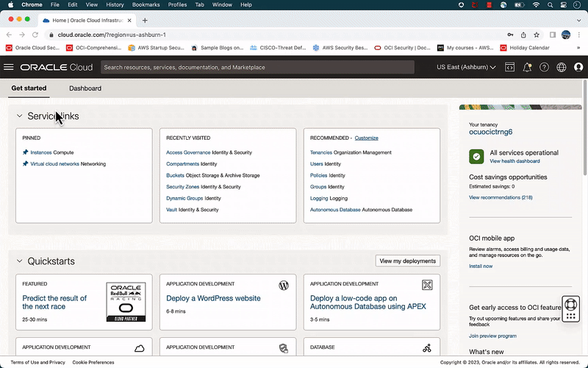
Task: Open the Oracle Cloud navigation hamburger menu
Action: click(9, 68)
